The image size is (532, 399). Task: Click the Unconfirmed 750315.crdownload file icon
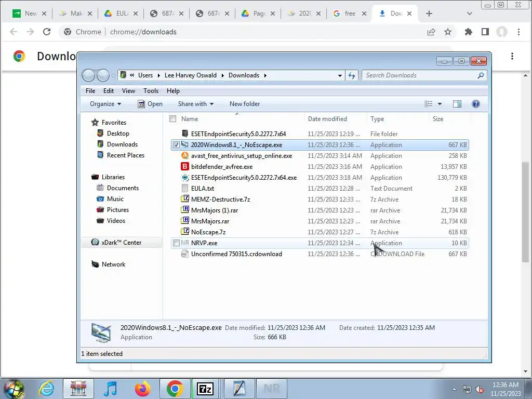click(185, 254)
